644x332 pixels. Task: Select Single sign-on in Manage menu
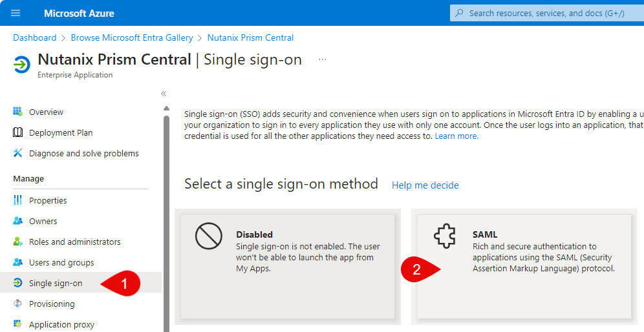(56, 283)
